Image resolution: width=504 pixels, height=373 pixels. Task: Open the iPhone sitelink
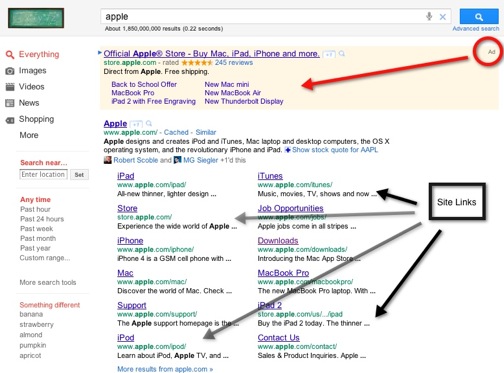coord(130,241)
